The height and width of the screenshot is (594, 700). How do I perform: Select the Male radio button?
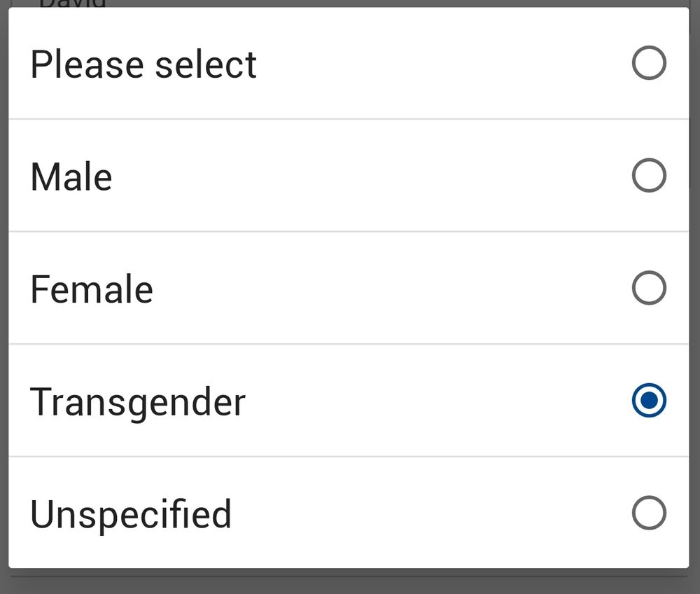[649, 176]
